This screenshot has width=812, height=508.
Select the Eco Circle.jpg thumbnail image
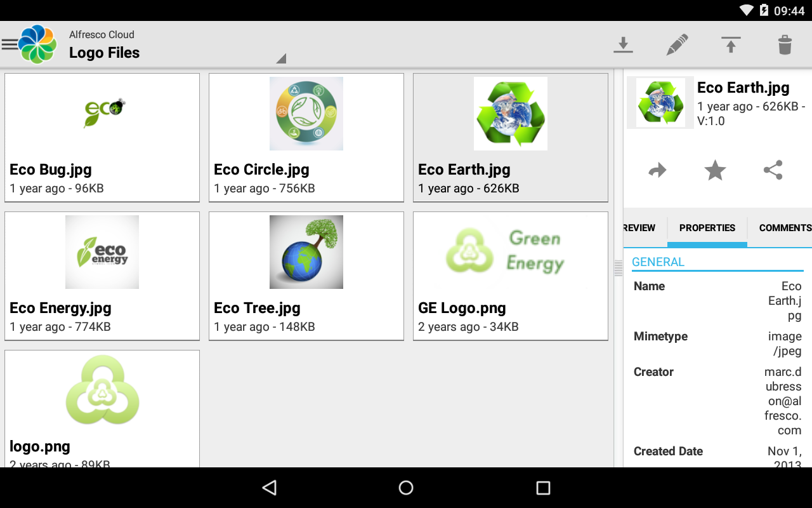[x=306, y=114]
